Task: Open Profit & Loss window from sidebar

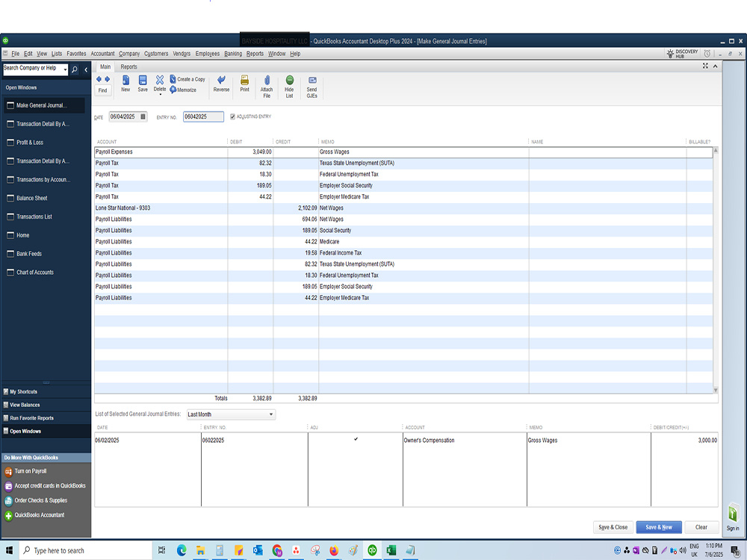Action: tap(30, 143)
